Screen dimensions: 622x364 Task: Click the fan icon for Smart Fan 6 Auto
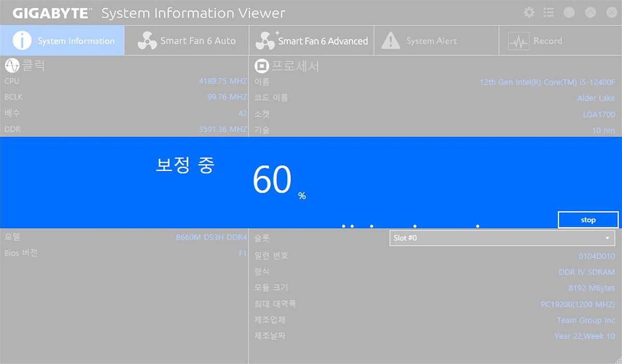point(147,41)
